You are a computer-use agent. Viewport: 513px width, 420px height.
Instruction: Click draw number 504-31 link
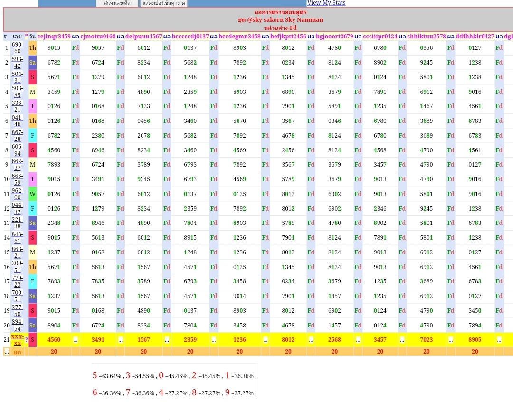click(17, 77)
